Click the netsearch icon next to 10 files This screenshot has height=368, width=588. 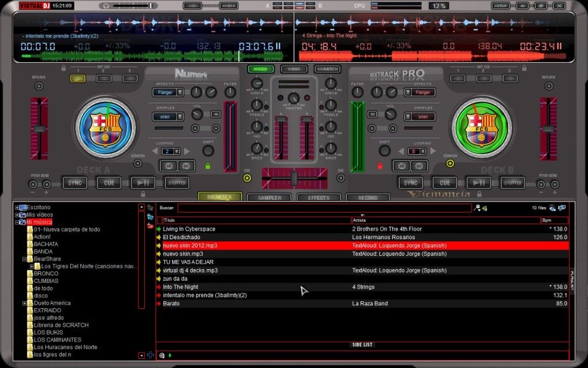click(552, 208)
